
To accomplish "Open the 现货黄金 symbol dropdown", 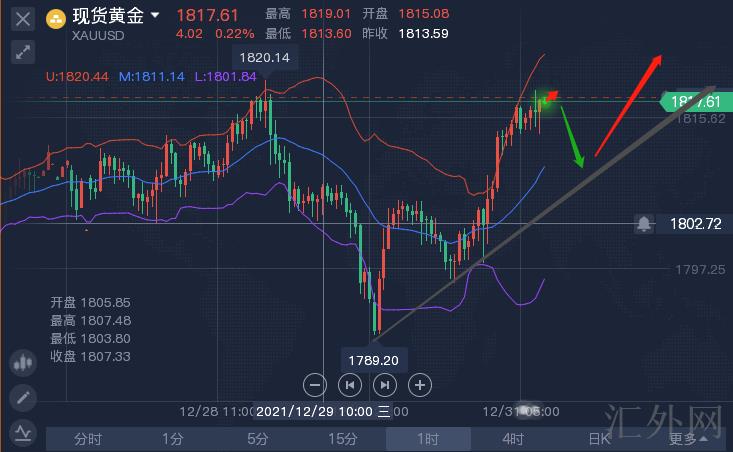I will pos(154,16).
